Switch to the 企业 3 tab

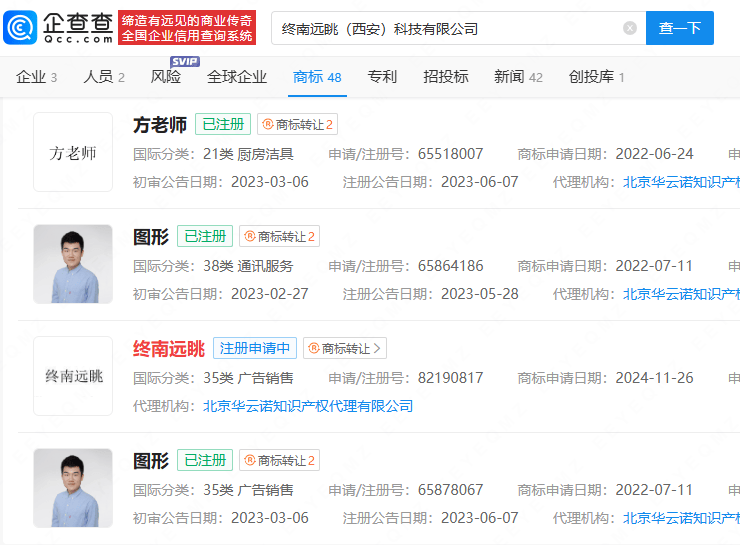tap(36, 77)
